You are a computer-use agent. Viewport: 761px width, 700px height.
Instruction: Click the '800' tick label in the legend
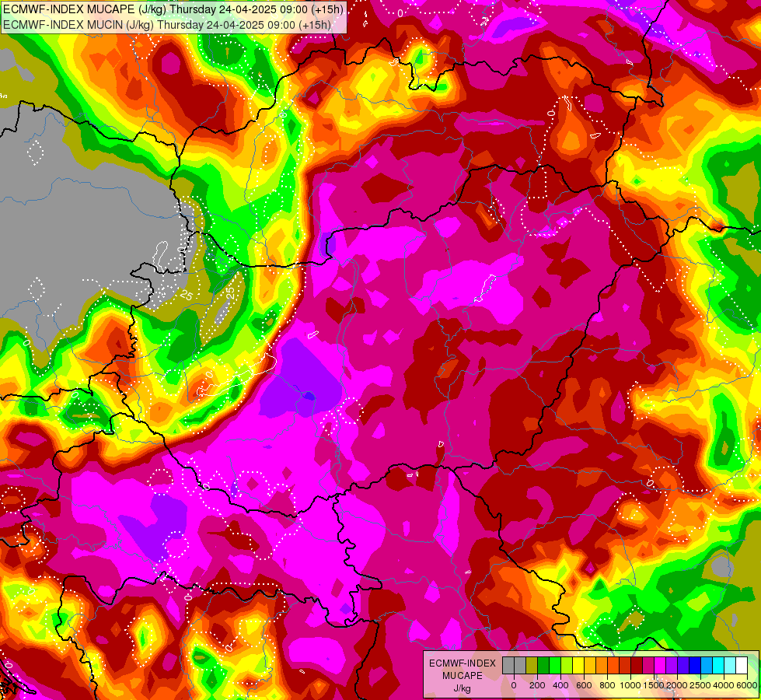[607, 685]
